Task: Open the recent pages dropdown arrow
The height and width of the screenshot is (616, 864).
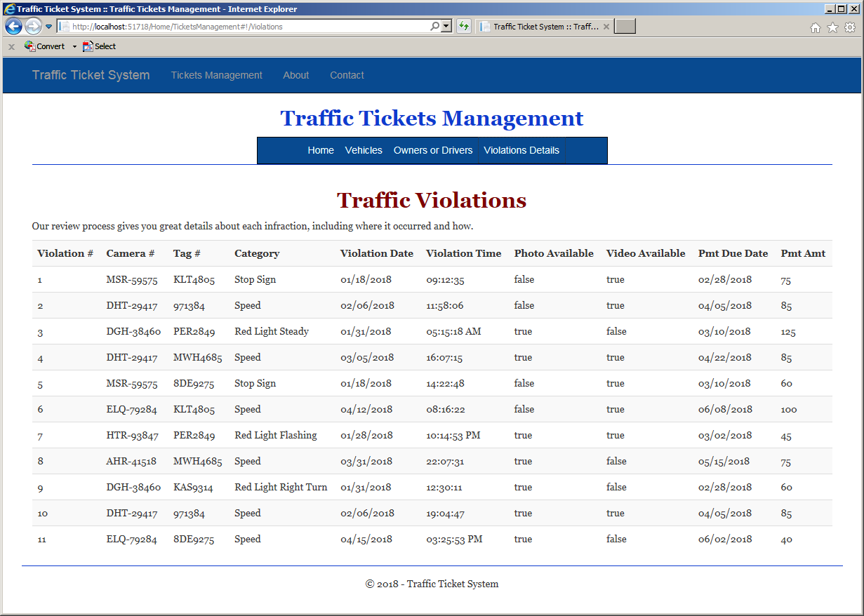Action: 49,27
